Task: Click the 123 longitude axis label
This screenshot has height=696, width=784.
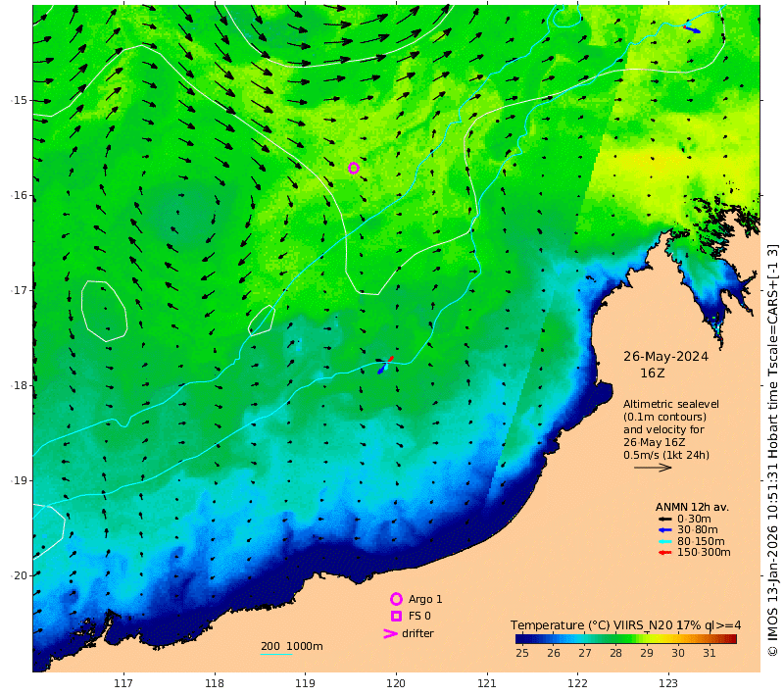Action: pyautogui.click(x=668, y=683)
